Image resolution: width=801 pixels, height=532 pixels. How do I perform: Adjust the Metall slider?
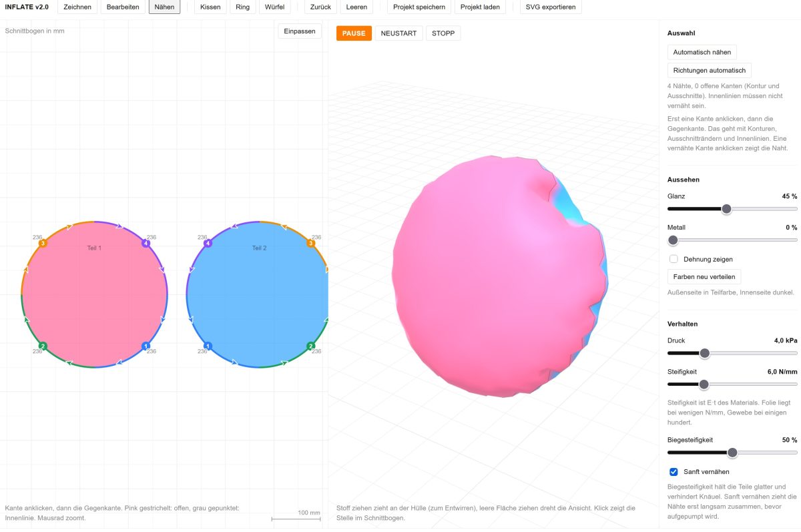coord(732,240)
